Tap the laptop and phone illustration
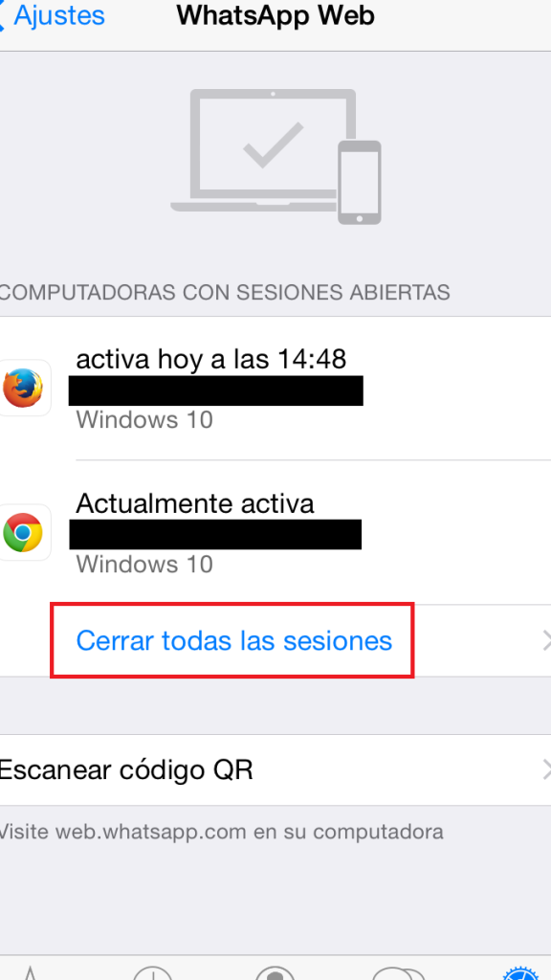This screenshot has width=551, height=980. (x=275, y=156)
